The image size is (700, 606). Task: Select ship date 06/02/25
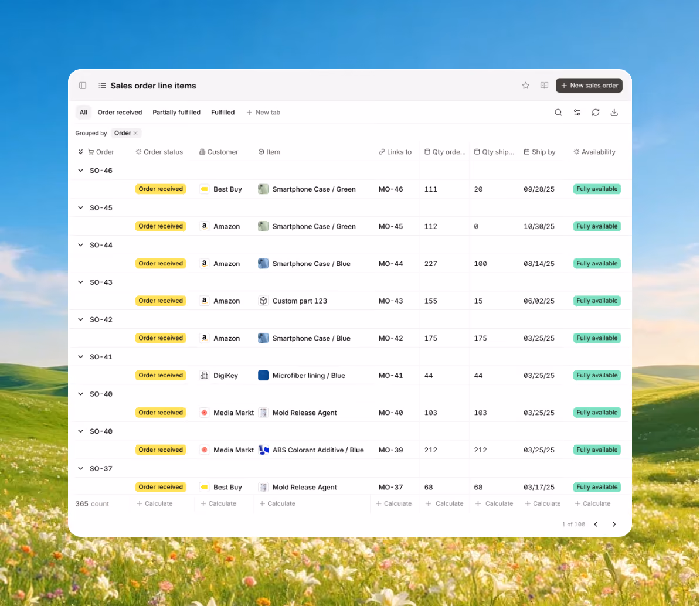[x=539, y=301]
